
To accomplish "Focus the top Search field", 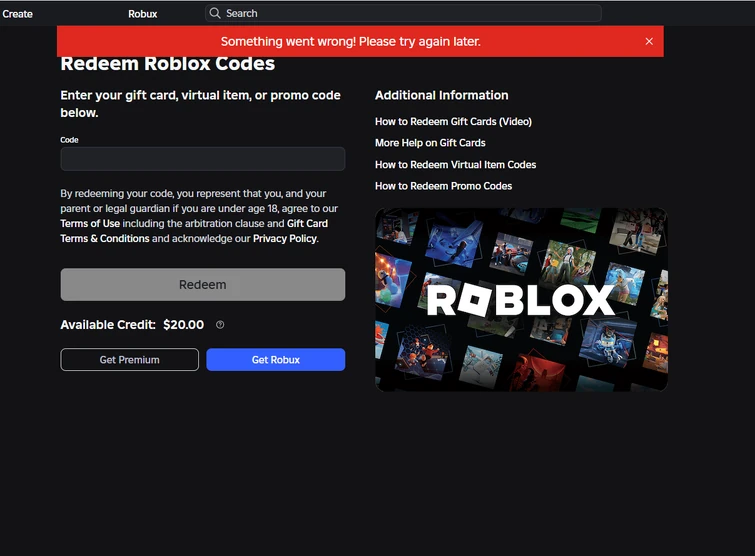I will point(404,13).
